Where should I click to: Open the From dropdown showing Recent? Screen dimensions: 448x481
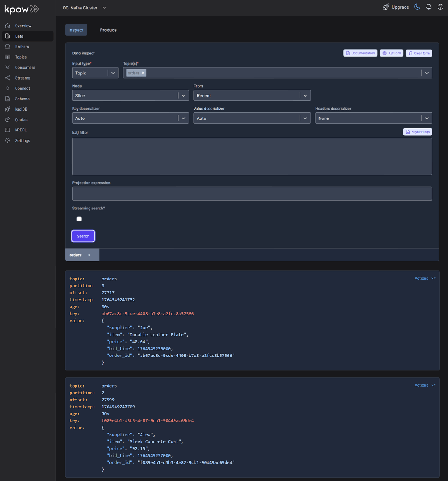point(252,95)
